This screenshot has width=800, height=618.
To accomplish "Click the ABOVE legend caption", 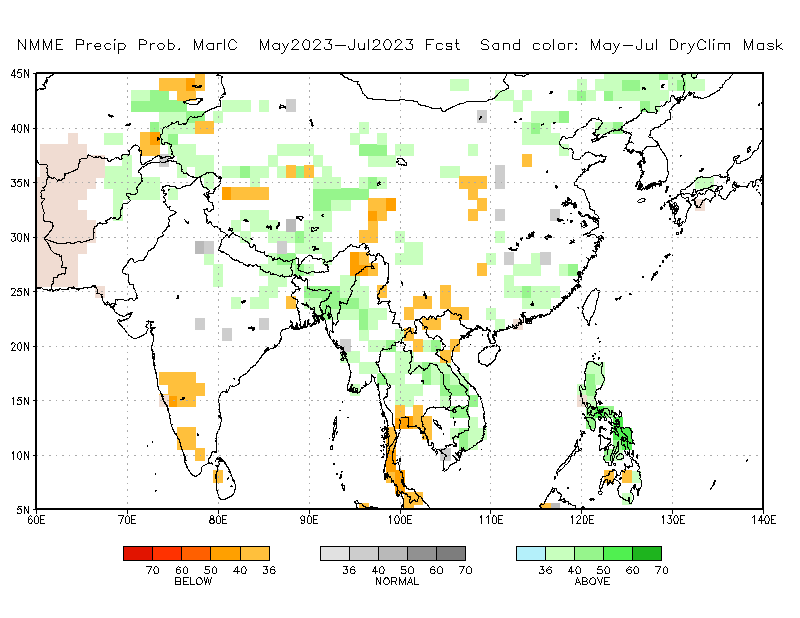I will click(x=592, y=581).
